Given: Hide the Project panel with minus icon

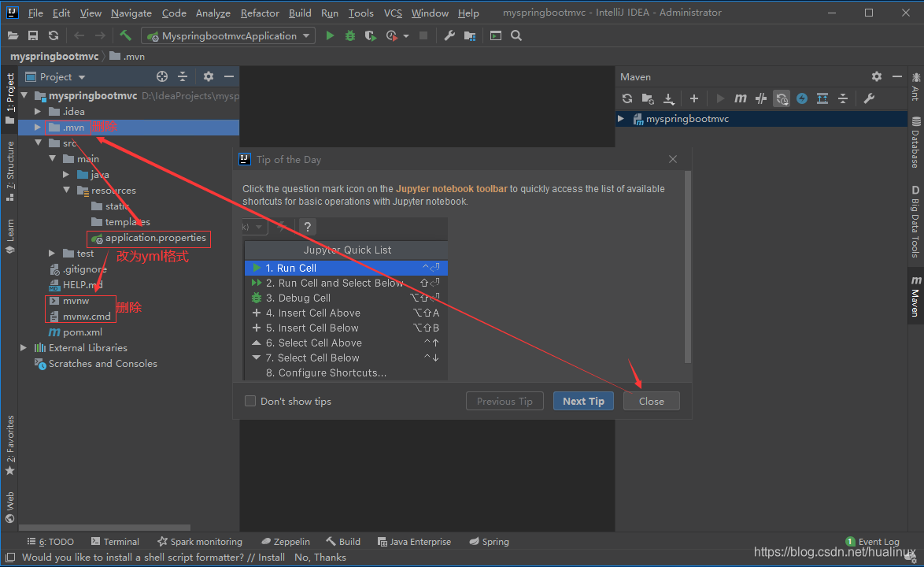Looking at the screenshot, I should click(x=229, y=76).
